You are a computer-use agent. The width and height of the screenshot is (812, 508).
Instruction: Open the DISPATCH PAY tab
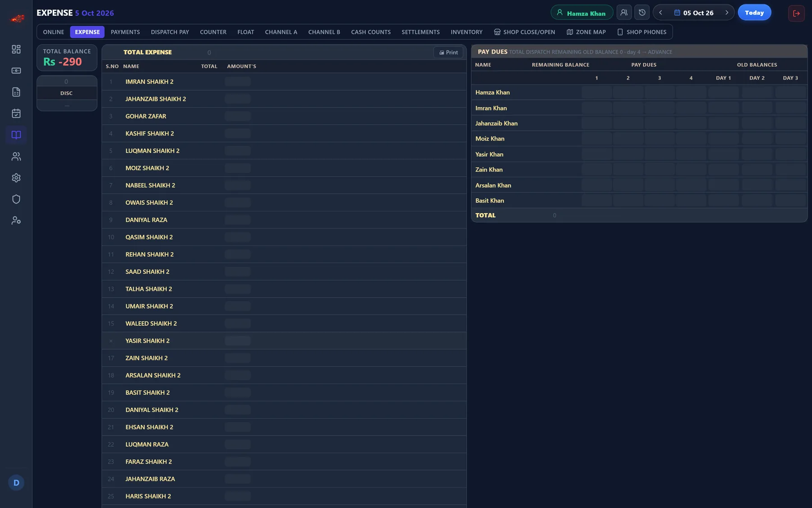pyautogui.click(x=170, y=32)
